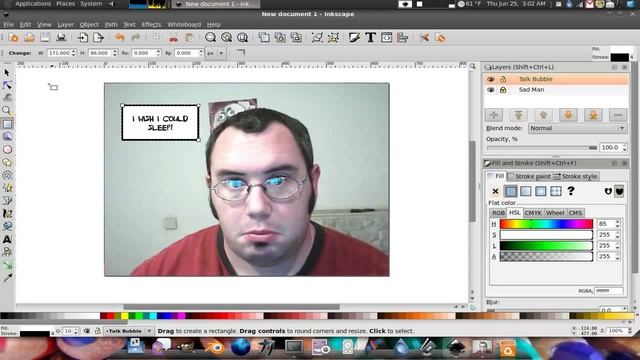Select the 3D box tool
Screen dimensions: 640x360
point(7,137)
